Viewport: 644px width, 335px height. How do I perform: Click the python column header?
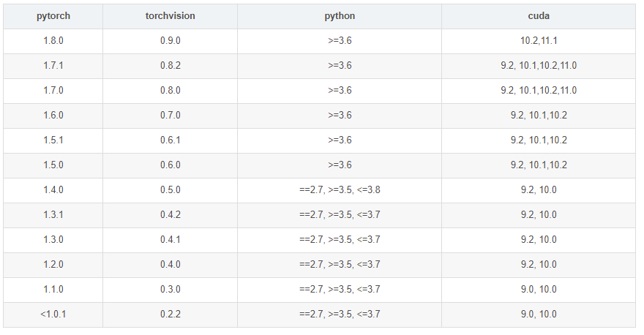(x=340, y=16)
